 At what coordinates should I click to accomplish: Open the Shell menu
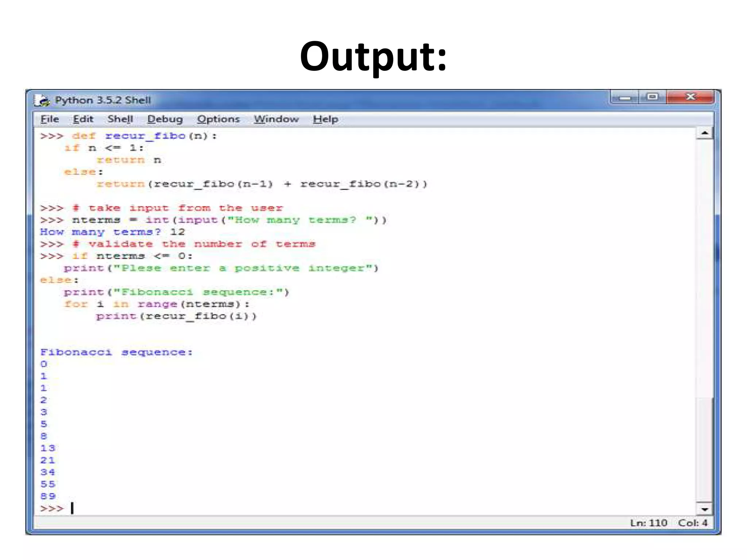[x=120, y=119]
